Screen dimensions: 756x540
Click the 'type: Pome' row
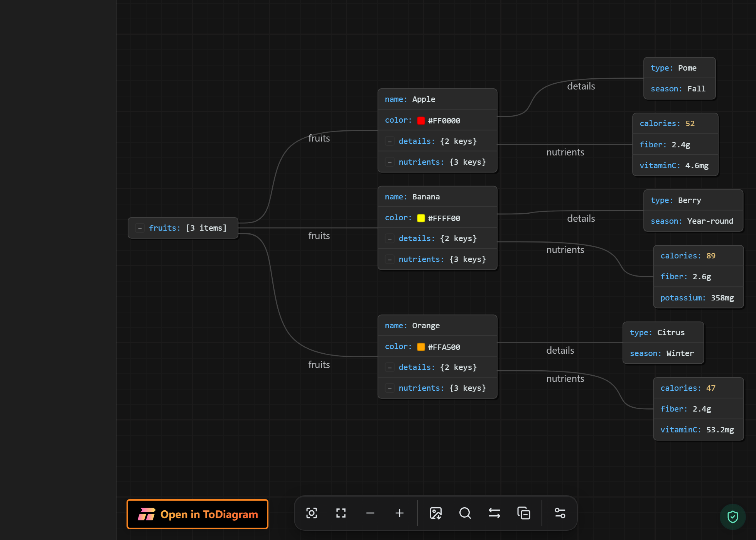point(680,68)
